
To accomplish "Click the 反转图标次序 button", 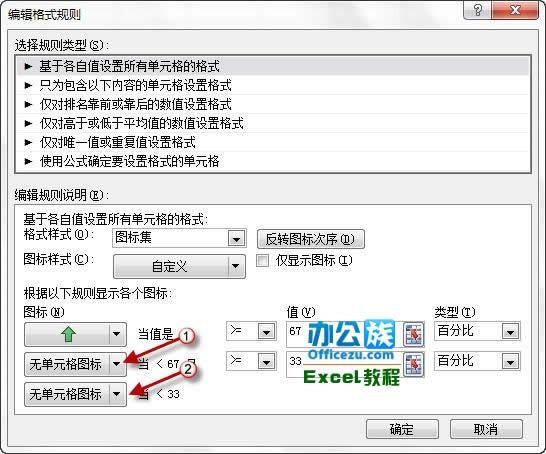I will coord(311,239).
